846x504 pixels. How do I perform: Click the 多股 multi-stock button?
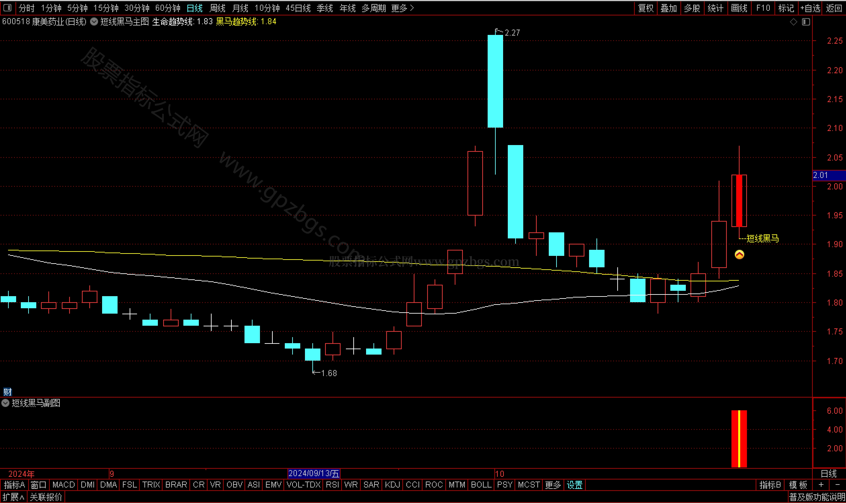coord(692,8)
